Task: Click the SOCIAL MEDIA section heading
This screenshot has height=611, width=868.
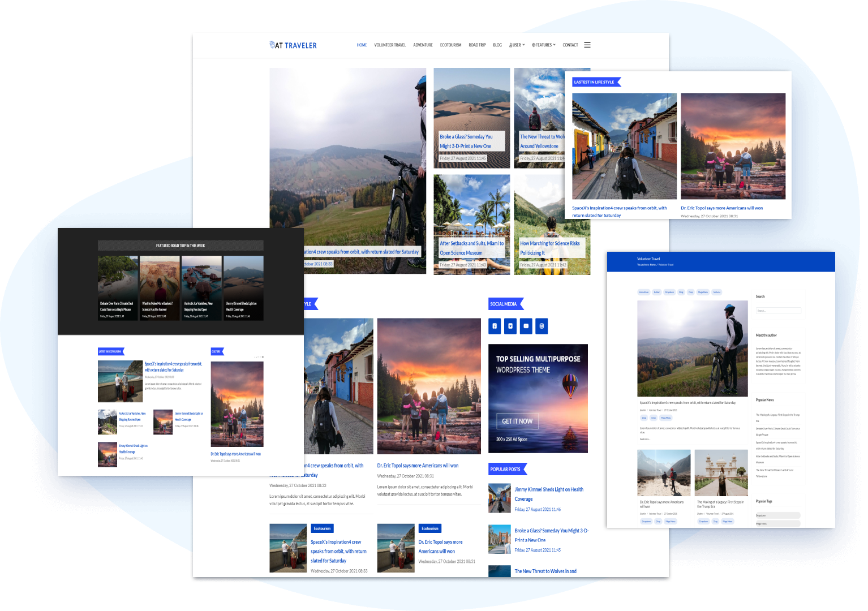Action: coord(505,304)
